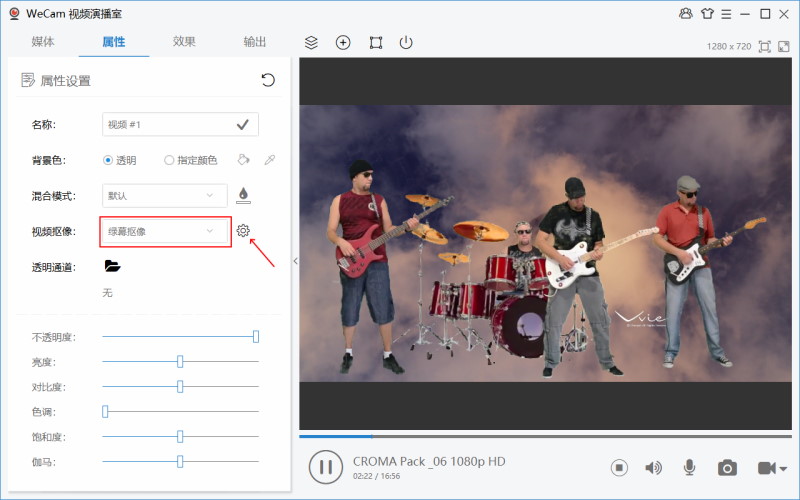Screen dimensions: 800x500
Task: Switch to the 媒体 tab
Action: pos(43,42)
